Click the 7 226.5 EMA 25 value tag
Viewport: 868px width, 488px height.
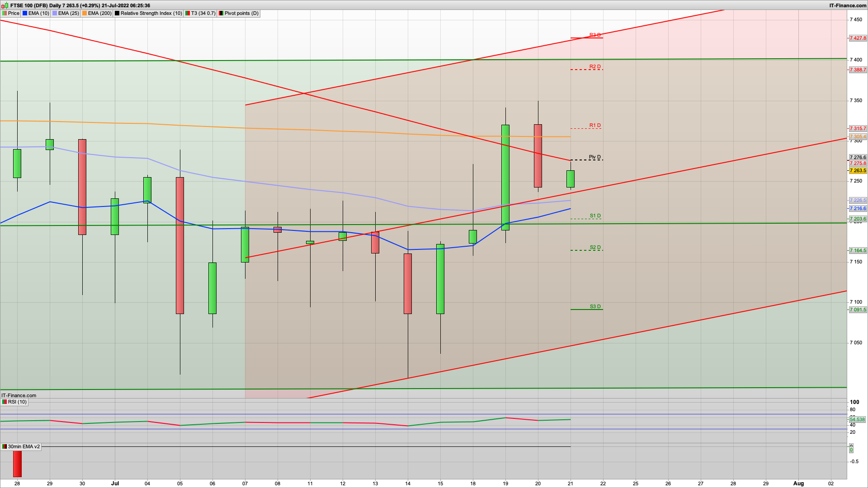[x=858, y=201]
